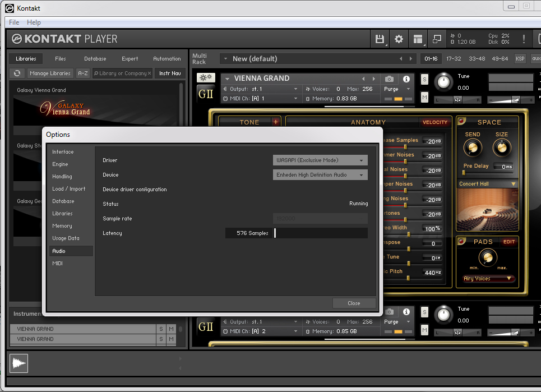Expand multi preset dropdown arrow New (default)
Viewport: 541px width, 392px height.
225,59
